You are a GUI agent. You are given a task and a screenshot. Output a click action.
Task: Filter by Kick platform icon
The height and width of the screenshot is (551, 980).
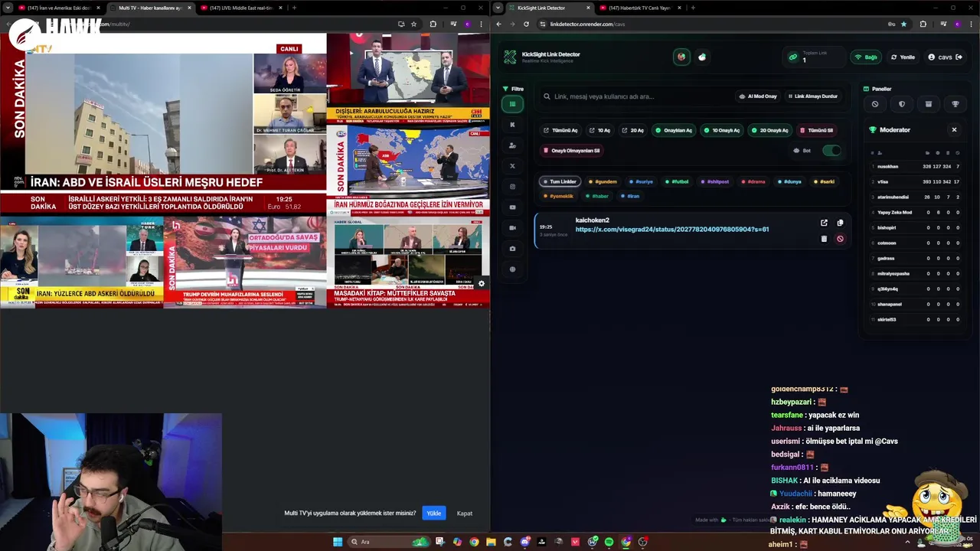(x=512, y=125)
